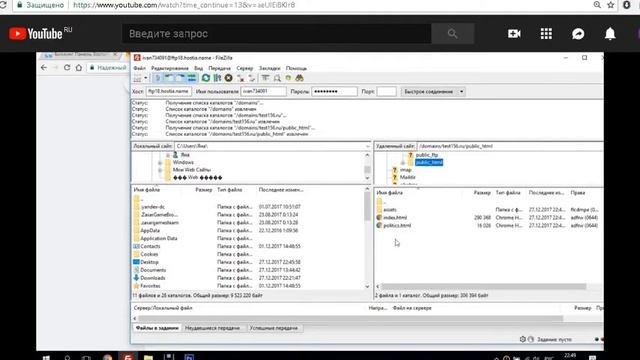Click the YouTube search magnifier button

(x=452, y=33)
